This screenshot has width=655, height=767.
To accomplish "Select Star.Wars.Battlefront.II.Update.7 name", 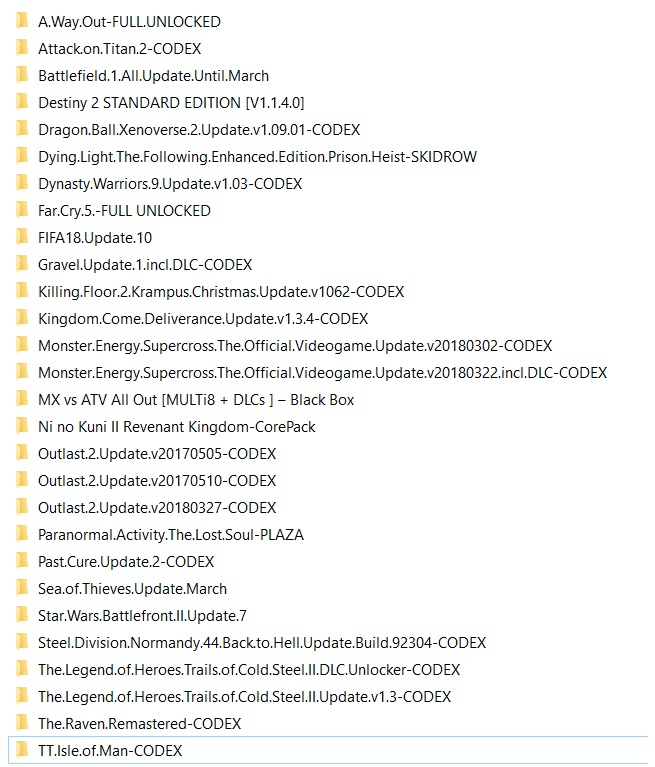I will pos(142,616).
